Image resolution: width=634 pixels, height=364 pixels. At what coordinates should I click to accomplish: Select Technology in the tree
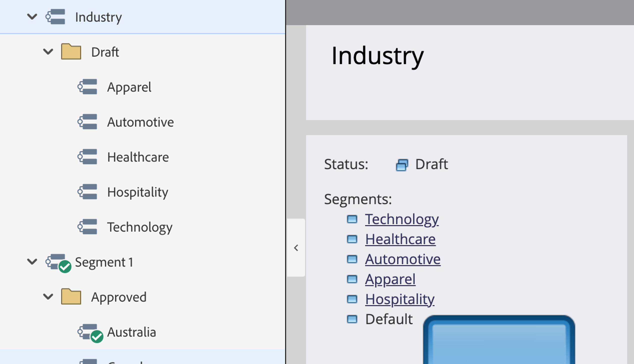click(x=139, y=227)
